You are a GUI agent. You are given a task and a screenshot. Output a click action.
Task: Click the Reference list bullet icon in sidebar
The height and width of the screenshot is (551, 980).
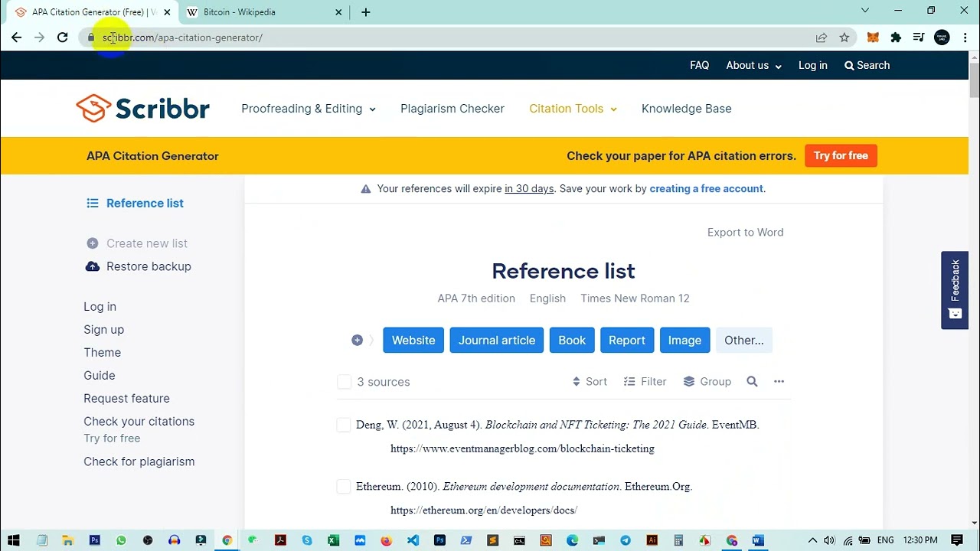pyautogui.click(x=93, y=203)
